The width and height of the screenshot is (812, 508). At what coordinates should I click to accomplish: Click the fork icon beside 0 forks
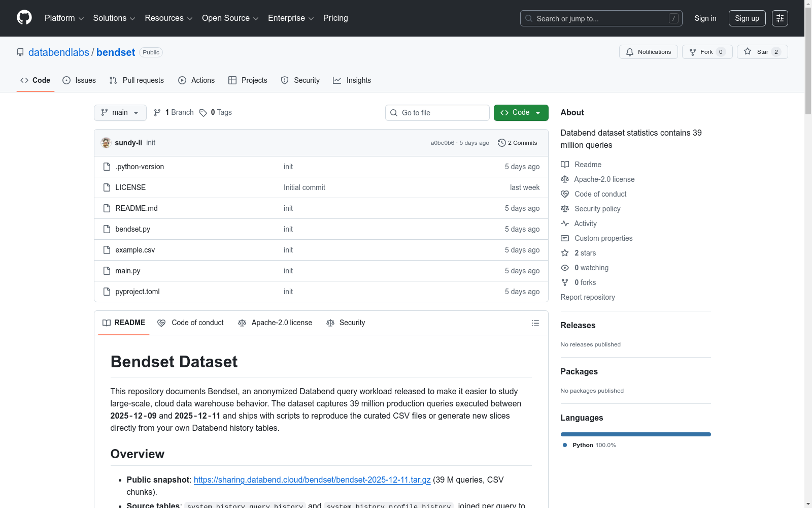[565, 282]
